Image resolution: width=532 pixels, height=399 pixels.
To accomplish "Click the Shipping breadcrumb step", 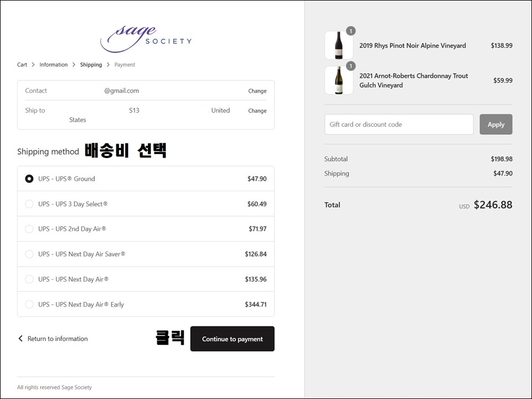I will click(91, 65).
